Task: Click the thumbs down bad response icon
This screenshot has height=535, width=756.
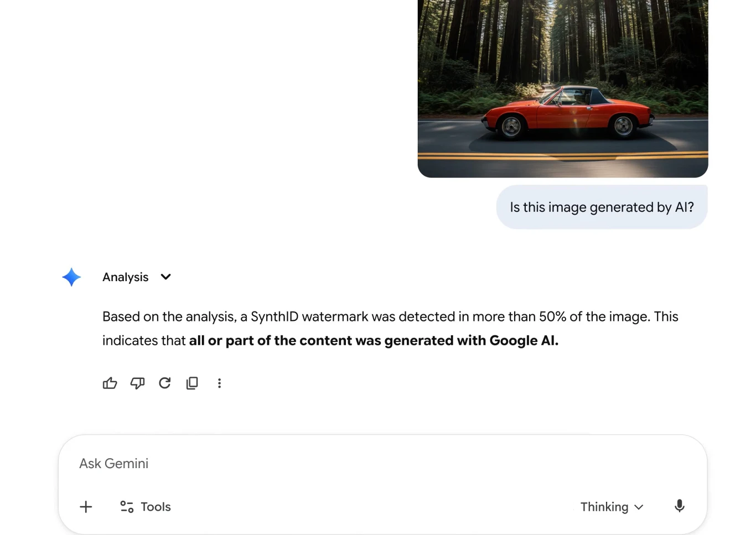Action: [137, 383]
